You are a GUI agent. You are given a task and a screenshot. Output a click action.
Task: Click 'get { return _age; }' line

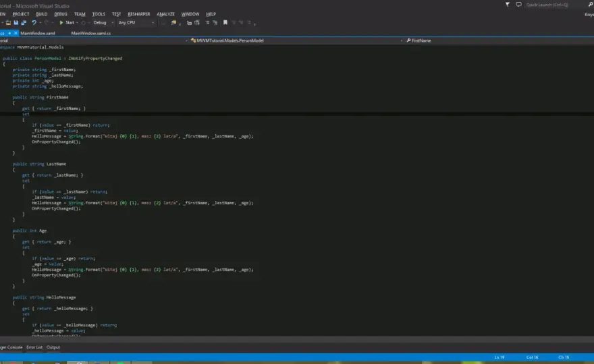click(x=47, y=242)
